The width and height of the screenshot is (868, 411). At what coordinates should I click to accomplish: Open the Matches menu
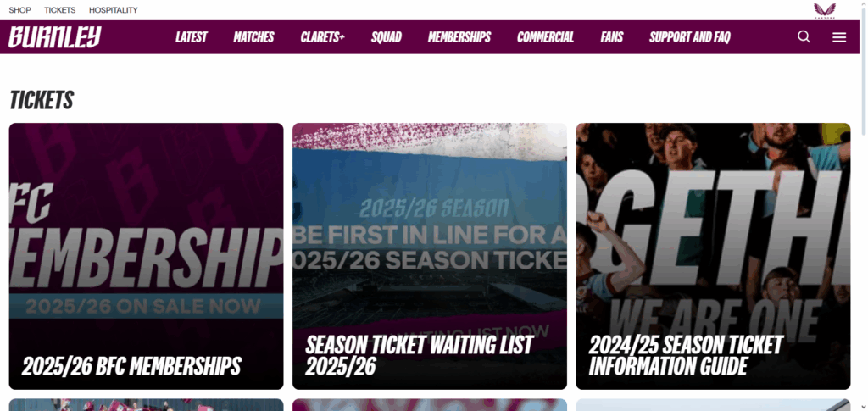point(253,37)
